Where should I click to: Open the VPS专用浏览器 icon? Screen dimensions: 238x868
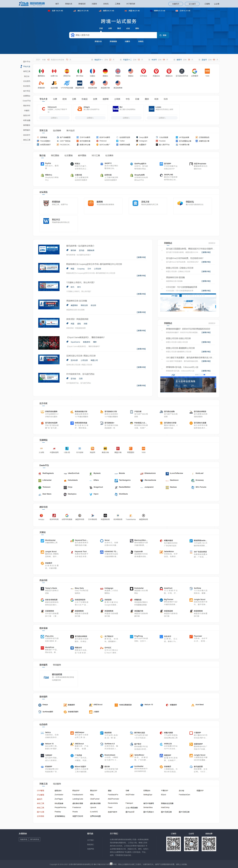pos(67,83)
